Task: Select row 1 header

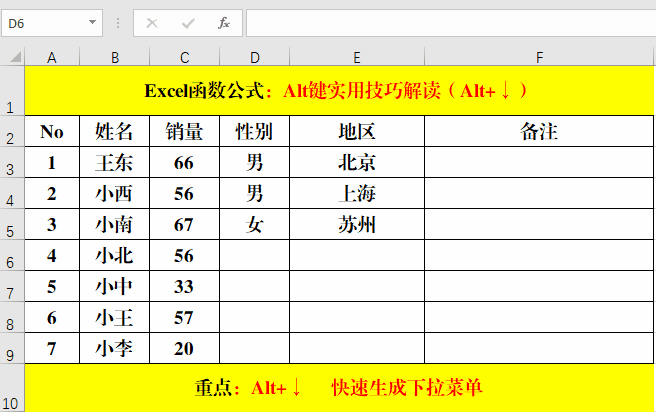Action: tap(12, 91)
